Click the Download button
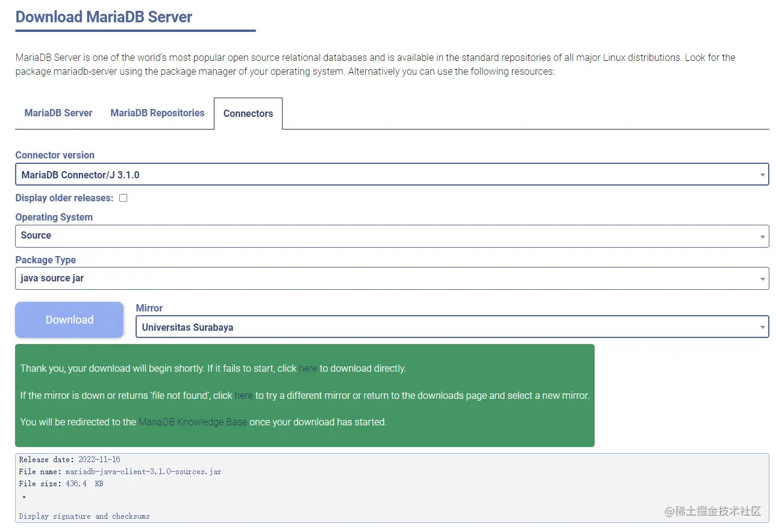The height and width of the screenshot is (532, 776). [69, 320]
